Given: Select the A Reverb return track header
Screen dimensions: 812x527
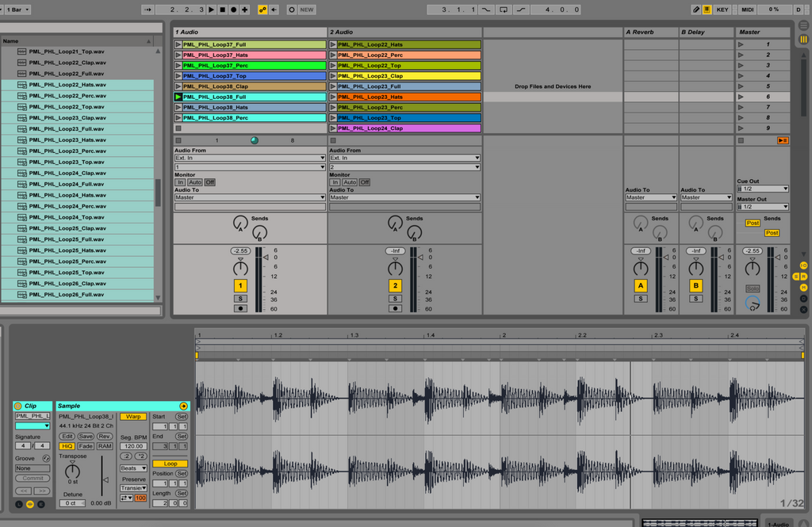Looking at the screenshot, I should [650, 32].
